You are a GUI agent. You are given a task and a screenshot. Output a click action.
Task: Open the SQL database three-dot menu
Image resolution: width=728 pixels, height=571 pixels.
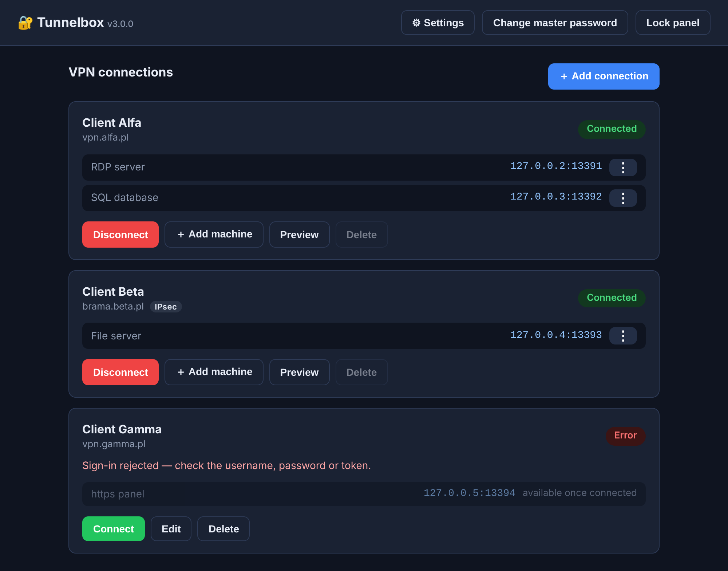tap(623, 198)
